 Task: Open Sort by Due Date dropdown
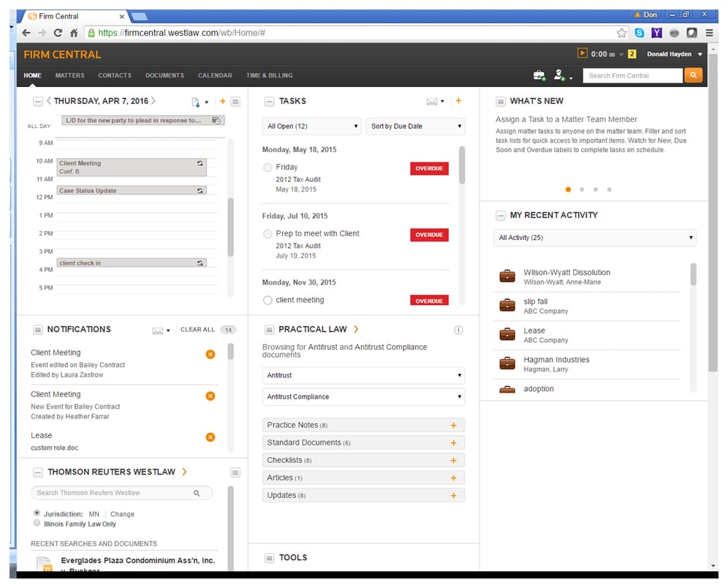(x=415, y=127)
